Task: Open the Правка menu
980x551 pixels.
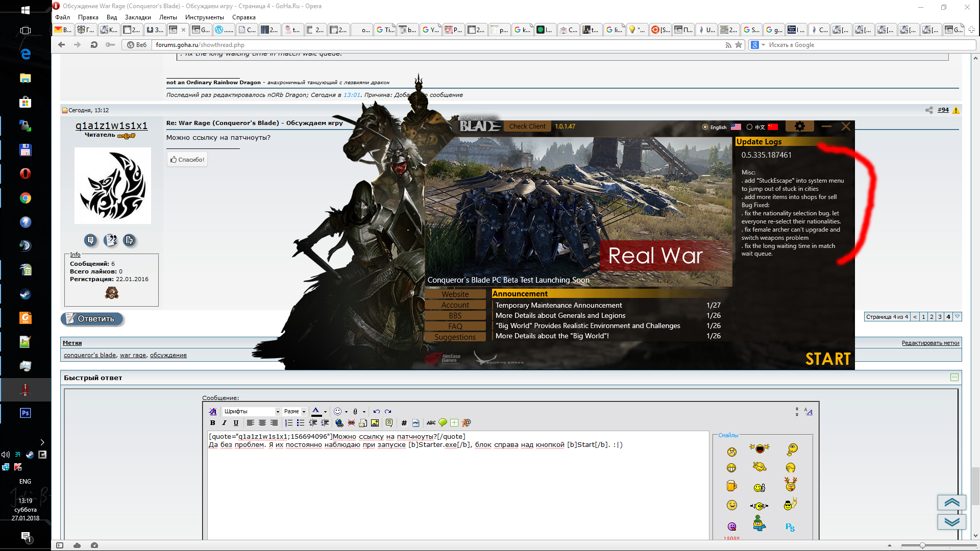Action: pos(88,17)
